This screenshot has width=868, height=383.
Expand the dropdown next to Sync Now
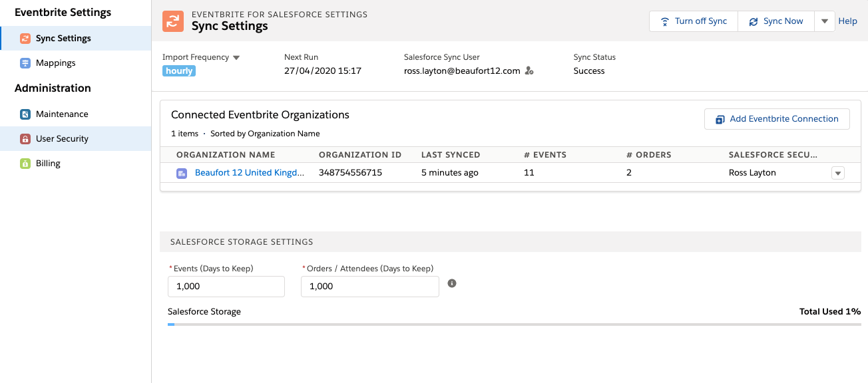(824, 21)
